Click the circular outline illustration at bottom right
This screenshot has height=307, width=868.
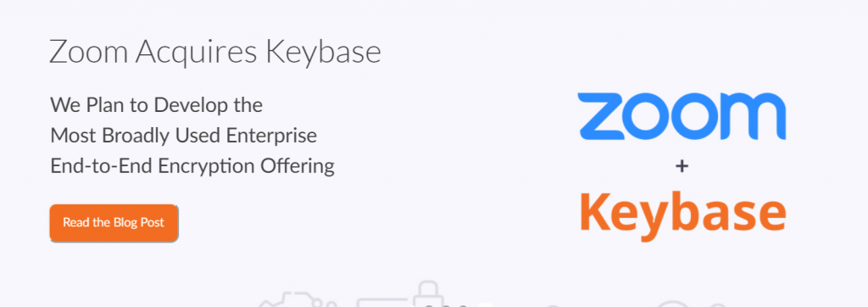[x=672, y=304]
